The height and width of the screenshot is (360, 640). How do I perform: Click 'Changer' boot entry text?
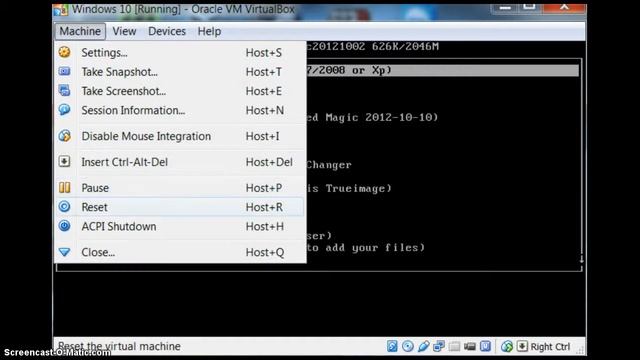click(329, 165)
